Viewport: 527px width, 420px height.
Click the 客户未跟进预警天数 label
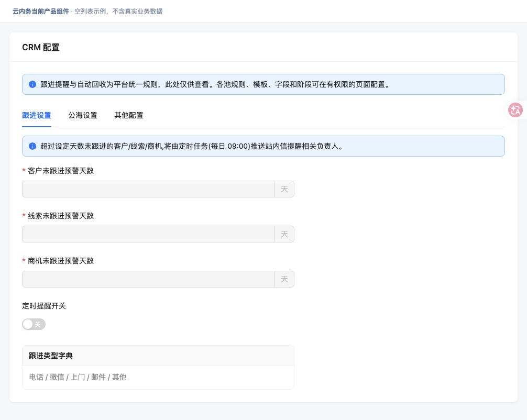61,171
